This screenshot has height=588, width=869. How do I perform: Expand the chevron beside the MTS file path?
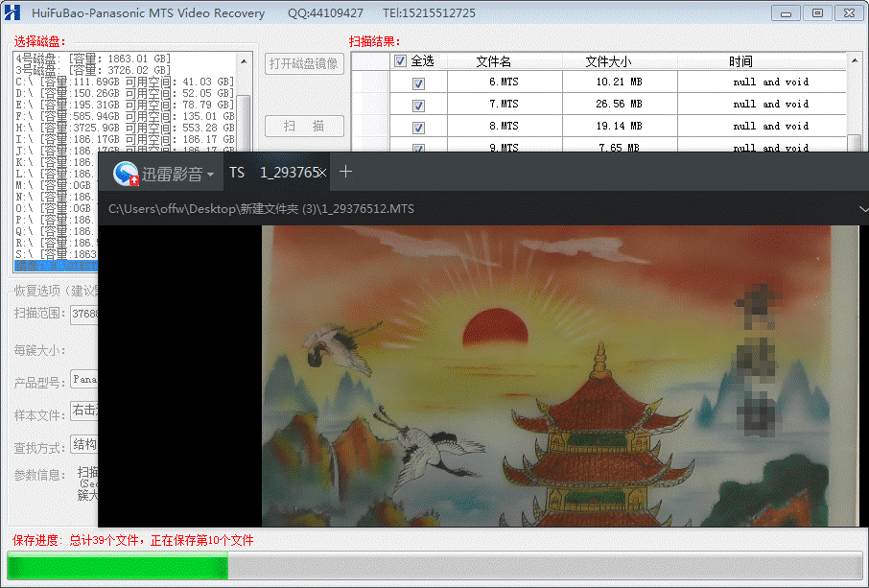coord(863,209)
